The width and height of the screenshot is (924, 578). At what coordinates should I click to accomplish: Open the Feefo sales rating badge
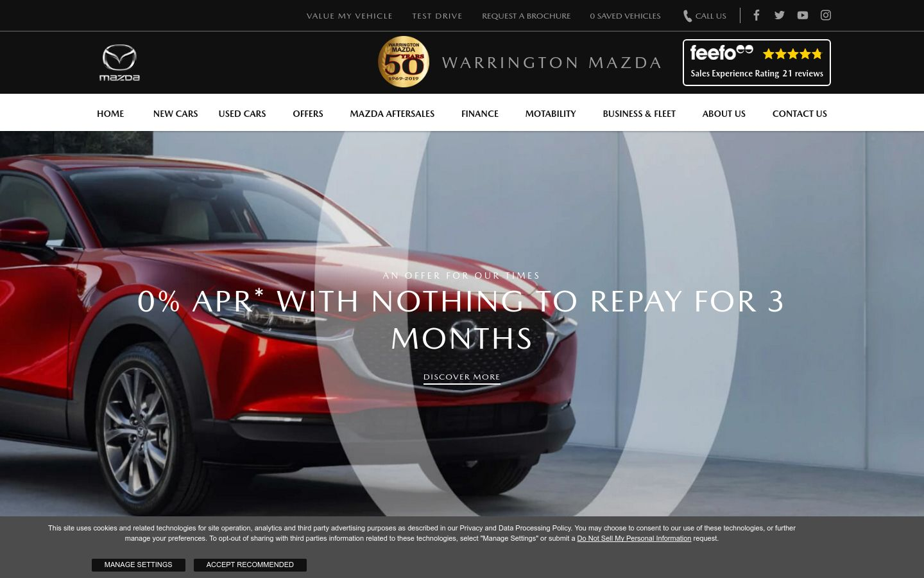coord(757,62)
